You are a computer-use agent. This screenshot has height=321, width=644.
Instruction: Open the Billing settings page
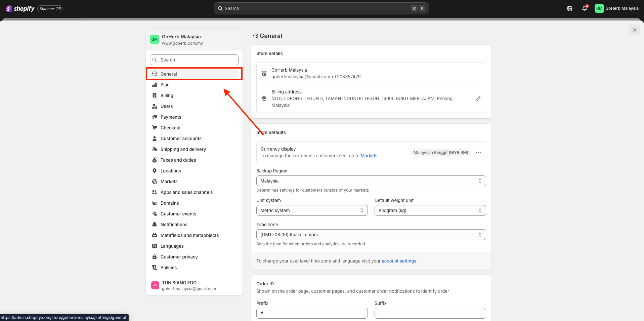(194, 95)
